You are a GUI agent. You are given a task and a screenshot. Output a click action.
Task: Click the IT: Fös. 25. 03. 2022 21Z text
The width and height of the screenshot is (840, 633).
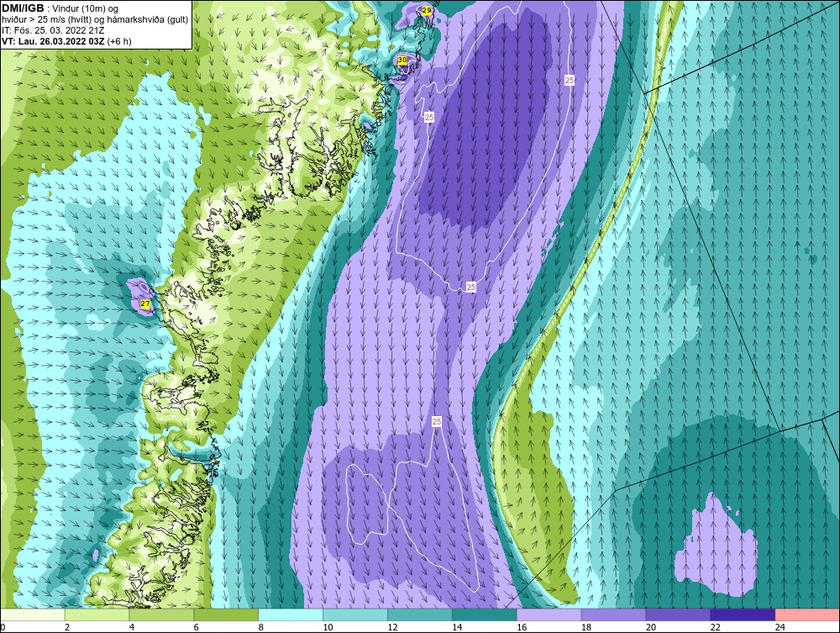[53, 30]
